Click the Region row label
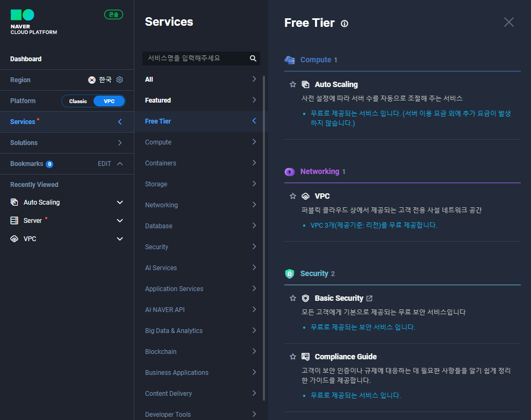 (20, 80)
